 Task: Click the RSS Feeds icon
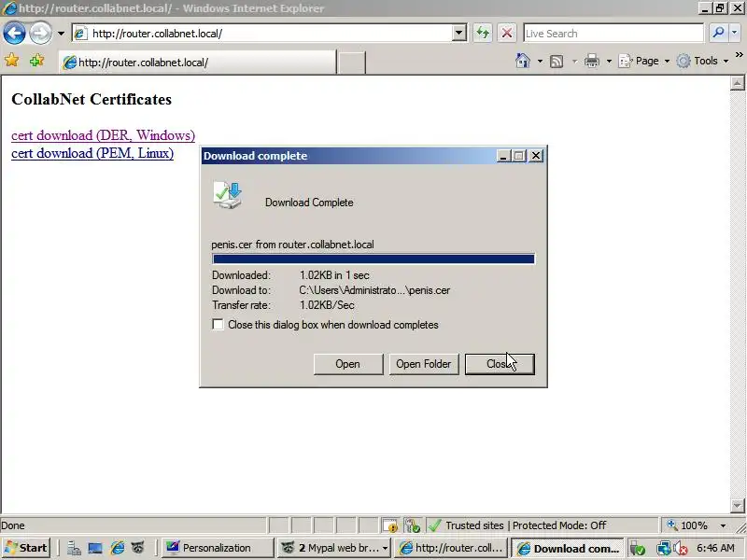[557, 61]
